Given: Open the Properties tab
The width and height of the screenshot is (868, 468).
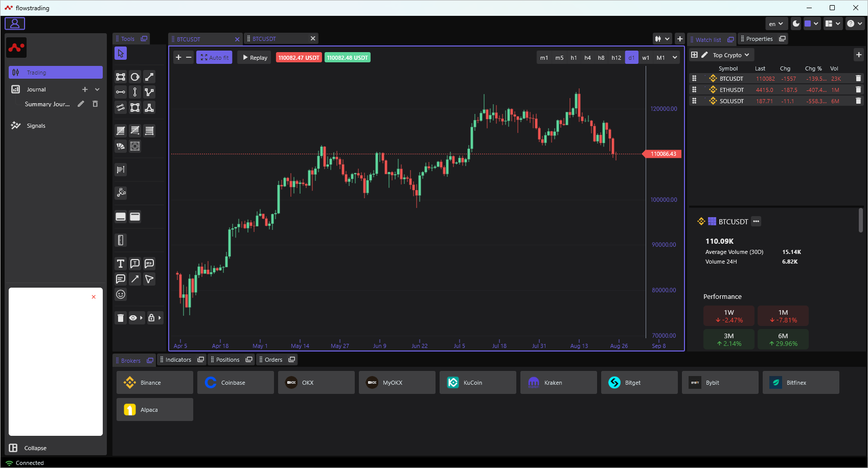Looking at the screenshot, I should [759, 39].
